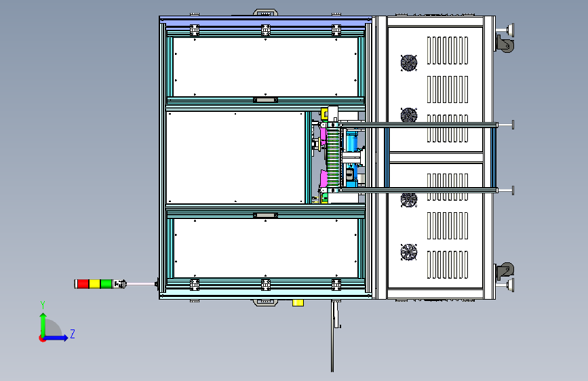Pick the upper magenta bracket near the rack
Image resolution: width=588 pixels, height=381 pixels.
coord(323,135)
